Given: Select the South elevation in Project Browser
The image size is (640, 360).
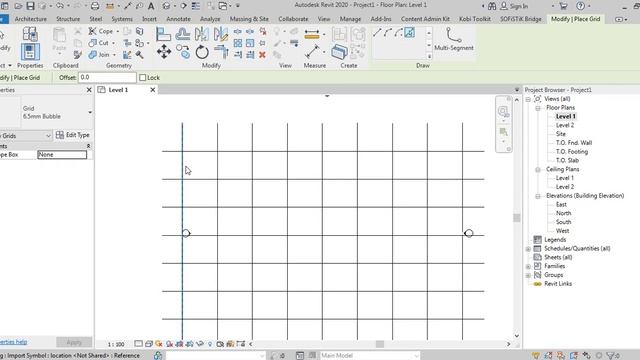Looking at the screenshot, I should (x=563, y=222).
